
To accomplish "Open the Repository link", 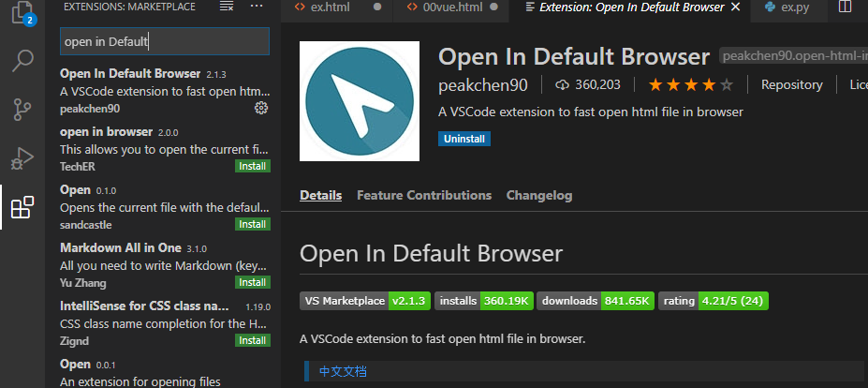I will coord(791,84).
